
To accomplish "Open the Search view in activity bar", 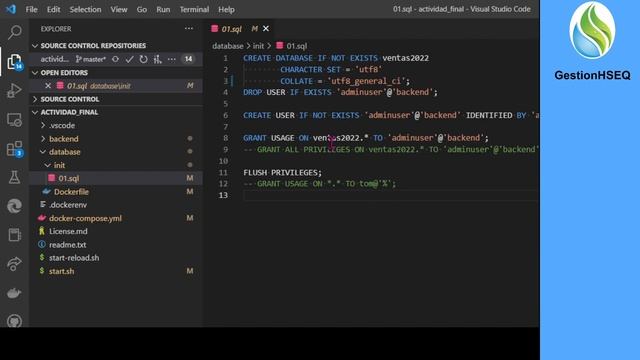I will 15,32.
